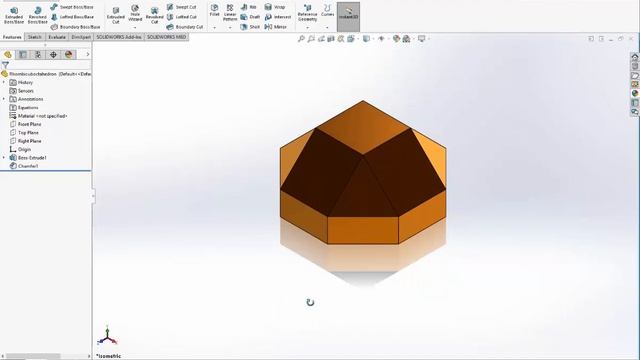Select the Intersect tool
This screenshot has width=640, height=360.
pyautogui.click(x=278, y=17)
